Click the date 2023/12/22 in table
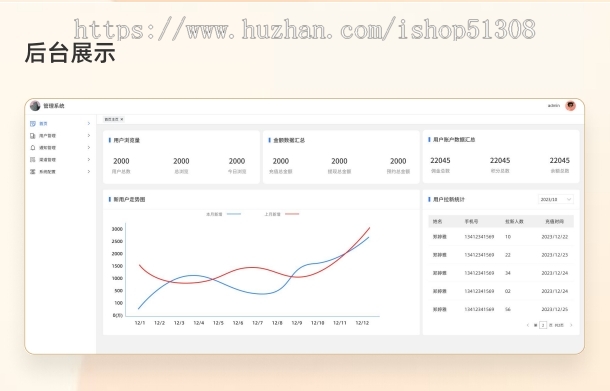The height and width of the screenshot is (391, 610). (554, 237)
